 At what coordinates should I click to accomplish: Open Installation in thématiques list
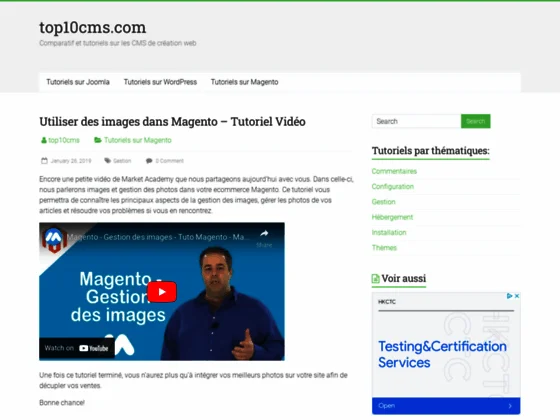click(389, 232)
